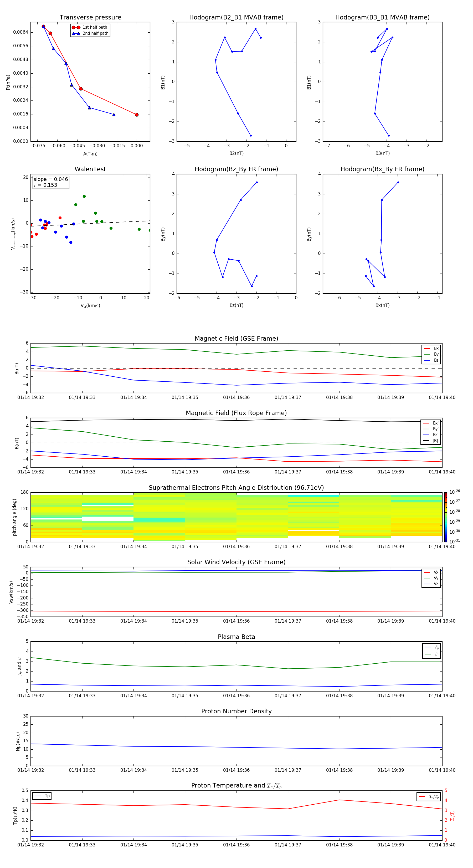Click the 'r = 0.153' annotation

pos(45,185)
